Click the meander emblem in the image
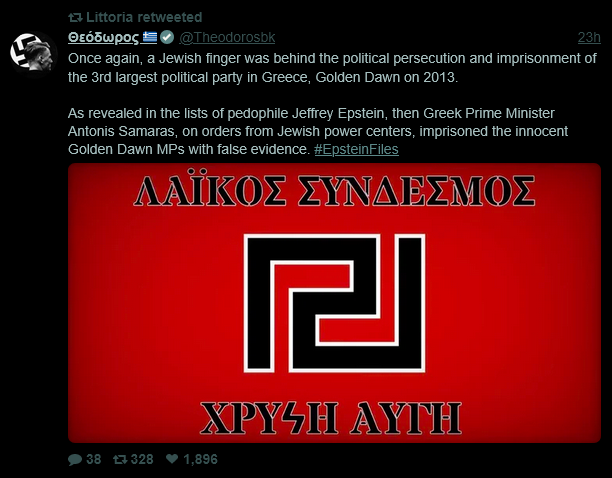Screen dimensions: 612x478 coord(334,303)
